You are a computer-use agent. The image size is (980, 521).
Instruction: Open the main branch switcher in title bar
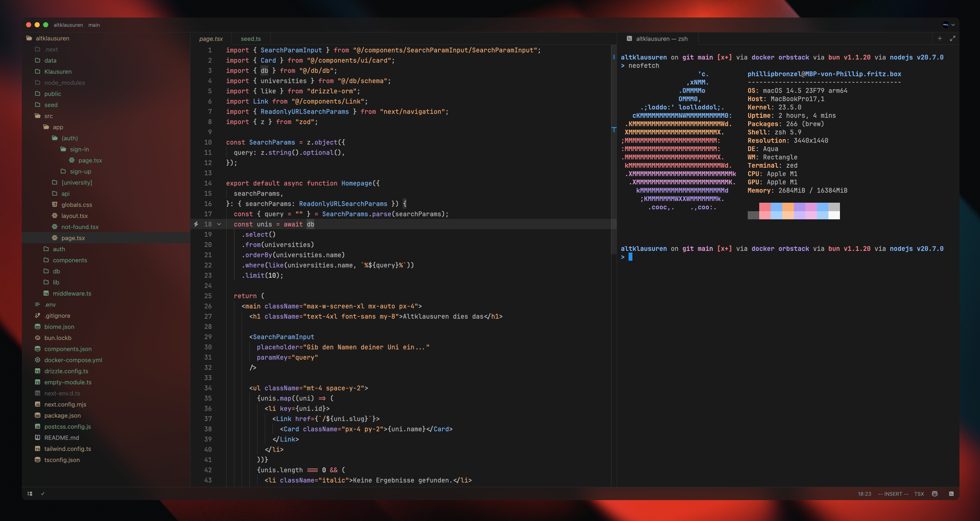point(94,25)
